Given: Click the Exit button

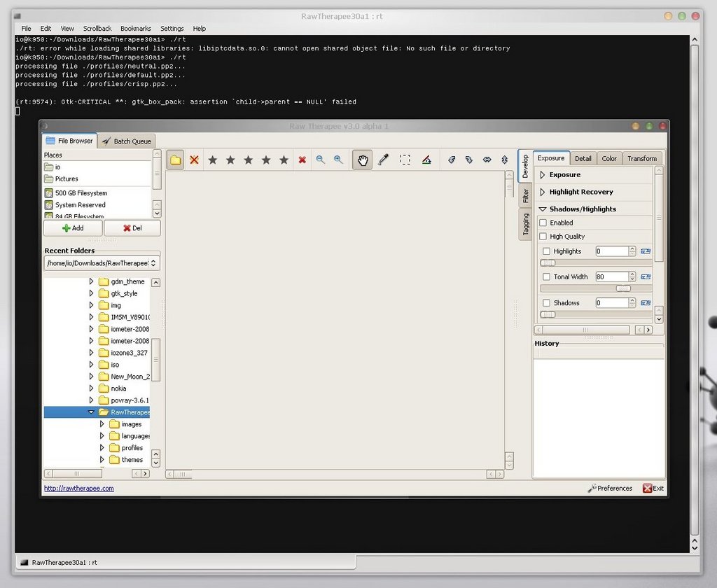Looking at the screenshot, I should tap(653, 489).
